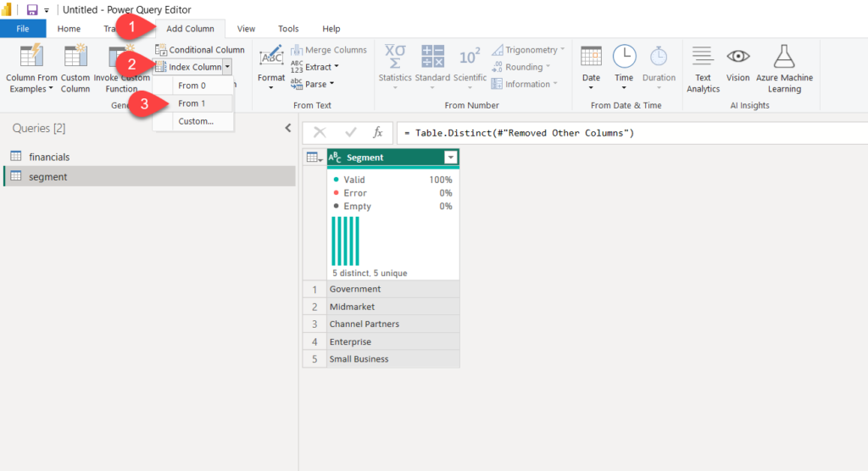This screenshot has width=868, height=471.
Task: Select Conditional Column option
Action: coord(200,50)
